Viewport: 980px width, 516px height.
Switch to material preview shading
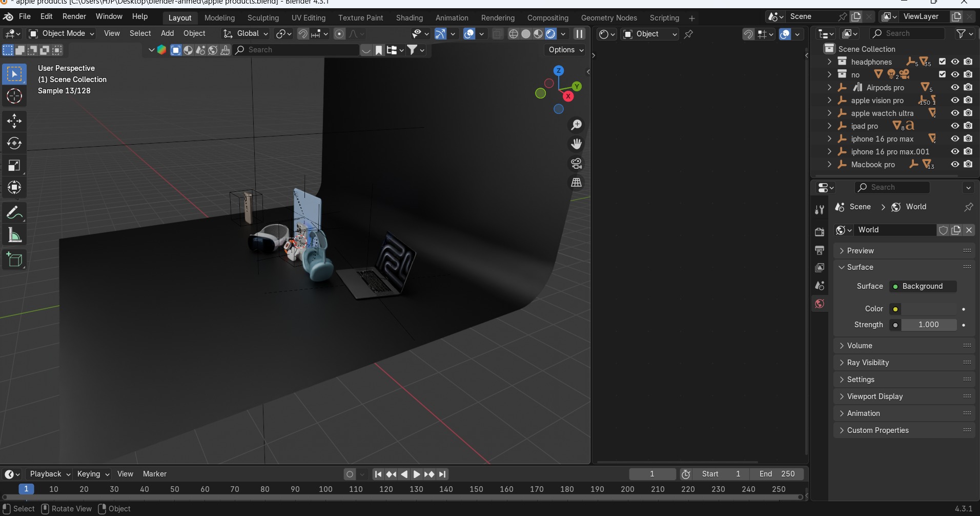[x=538, y=34]
